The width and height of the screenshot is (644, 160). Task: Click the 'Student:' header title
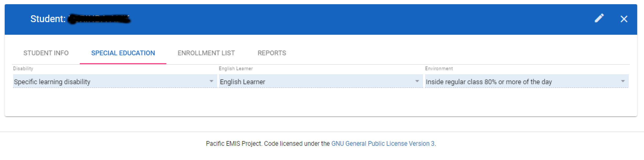pos(48,19)
